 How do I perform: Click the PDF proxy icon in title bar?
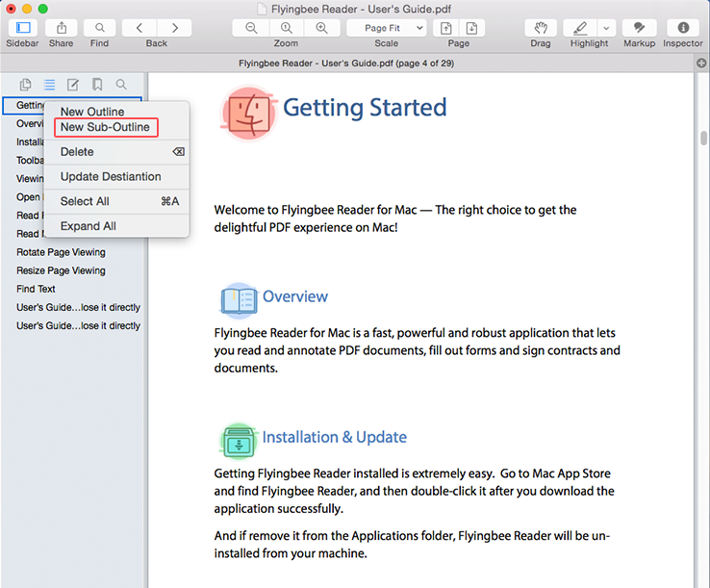tap(262, 9)
